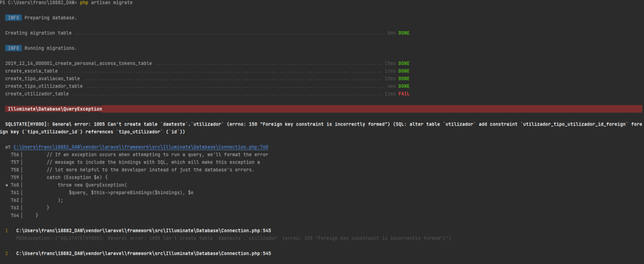Screen dimensions: 644x264
Task: Select the 'create_tipo_avaliacao_table' migration line
Action: pyautogui.click(x=208, y=78)
